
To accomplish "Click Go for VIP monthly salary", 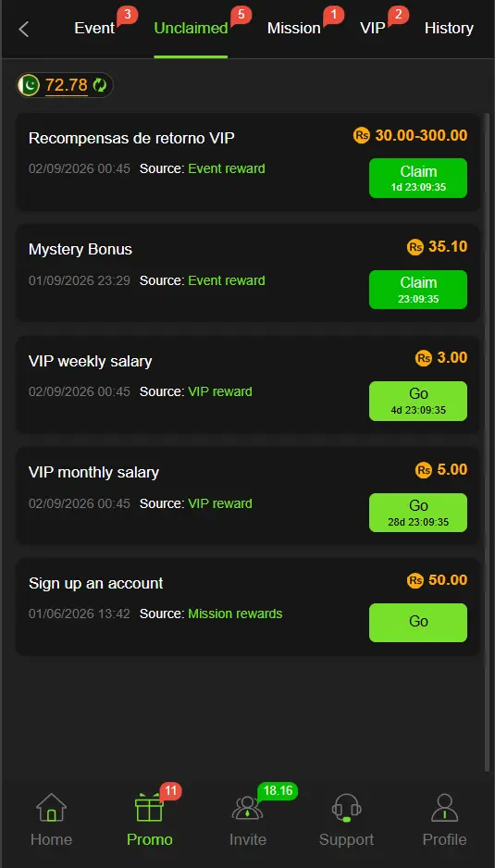I will click(x=418, y=513).
